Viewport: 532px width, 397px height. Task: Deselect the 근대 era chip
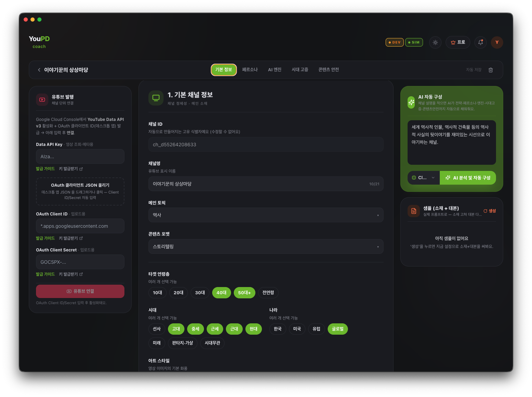point(234,329)
